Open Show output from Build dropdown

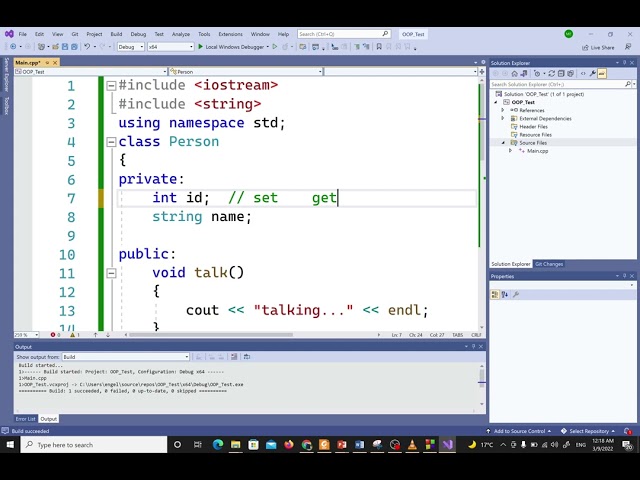[126, 357]
